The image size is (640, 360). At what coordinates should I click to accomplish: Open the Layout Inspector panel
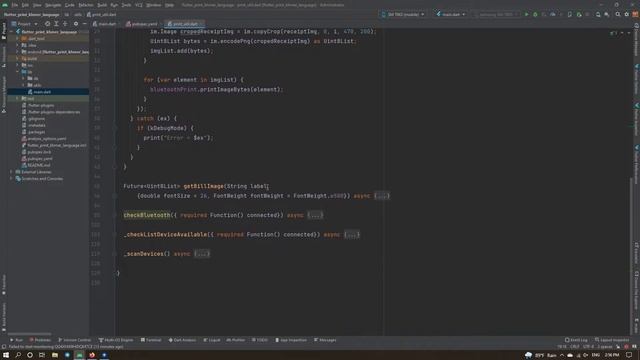(x=612, y=340)
